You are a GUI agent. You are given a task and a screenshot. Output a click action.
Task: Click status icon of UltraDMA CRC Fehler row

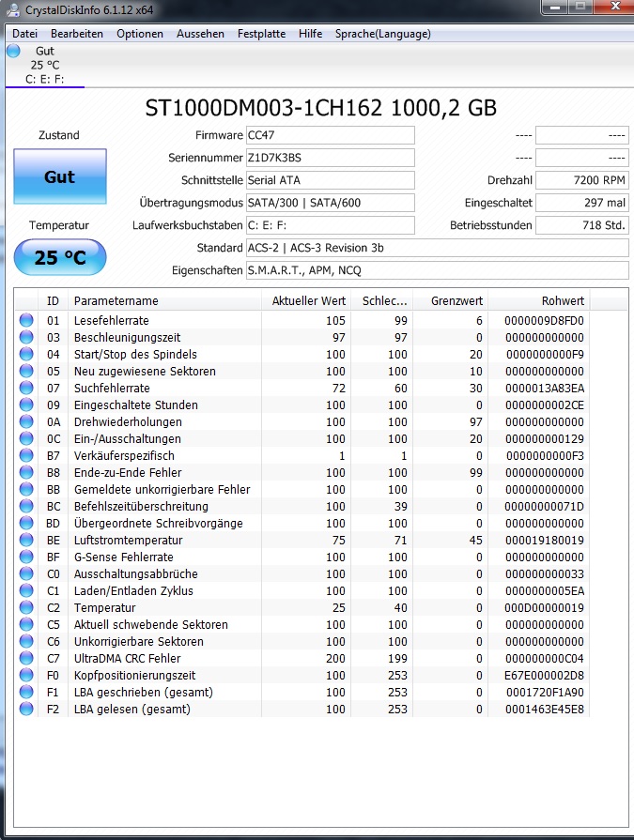(26, 658)
